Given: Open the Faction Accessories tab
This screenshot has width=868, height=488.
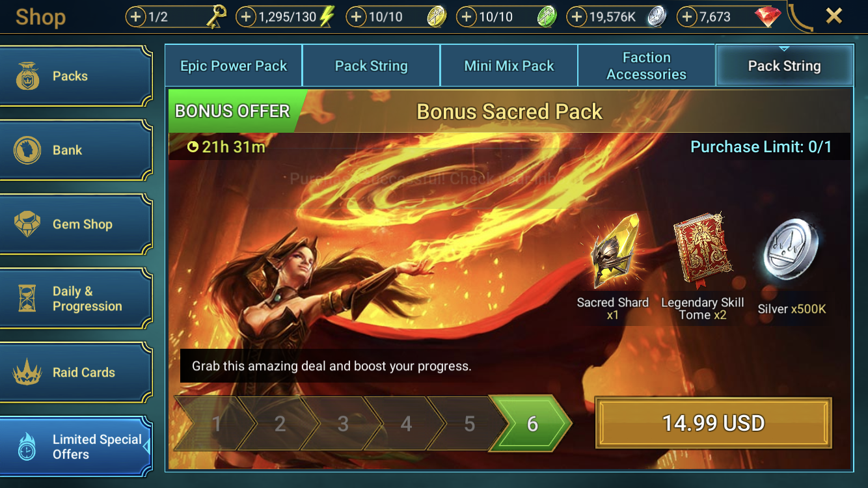Looking at the screenshot, I should click(646, 66).
